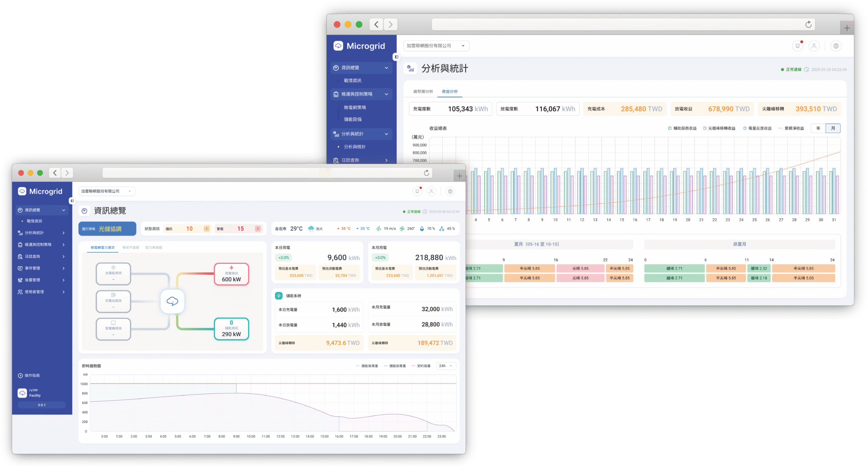Screen dimensions: 868x466
Task: Open 通訊 status arrow button
Action: 206,229
